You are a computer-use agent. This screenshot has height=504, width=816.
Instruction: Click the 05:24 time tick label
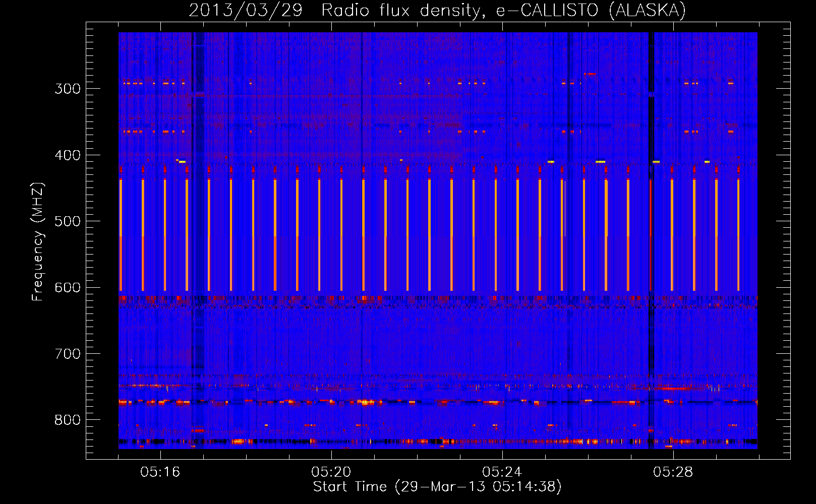tap(502, 472)
